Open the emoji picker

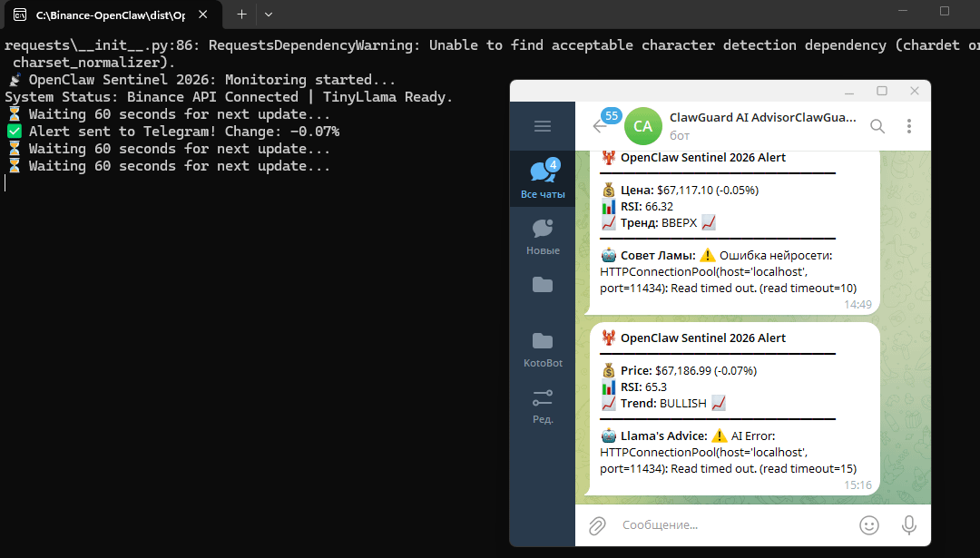[x=868, y=525]
